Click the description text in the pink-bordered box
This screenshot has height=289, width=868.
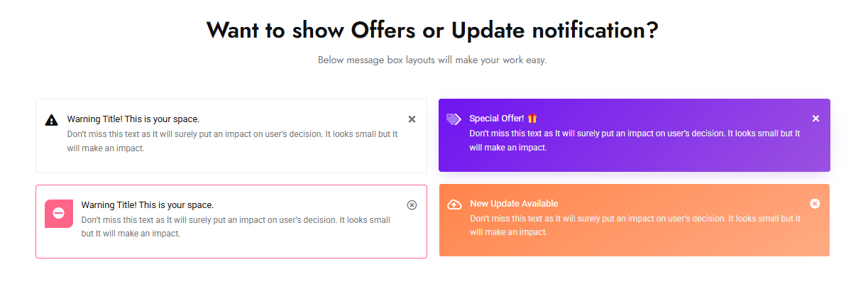(236, 227)
